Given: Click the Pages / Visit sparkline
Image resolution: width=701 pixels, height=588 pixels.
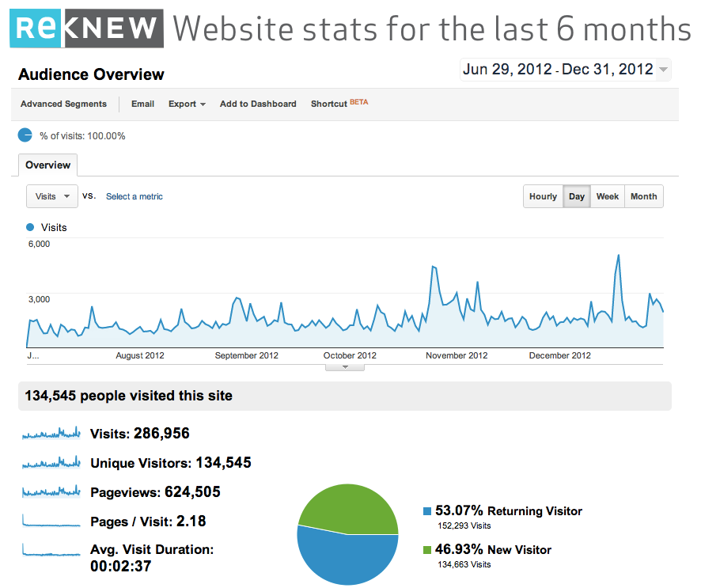Looking at the screenshot, I should pos(51,521).
